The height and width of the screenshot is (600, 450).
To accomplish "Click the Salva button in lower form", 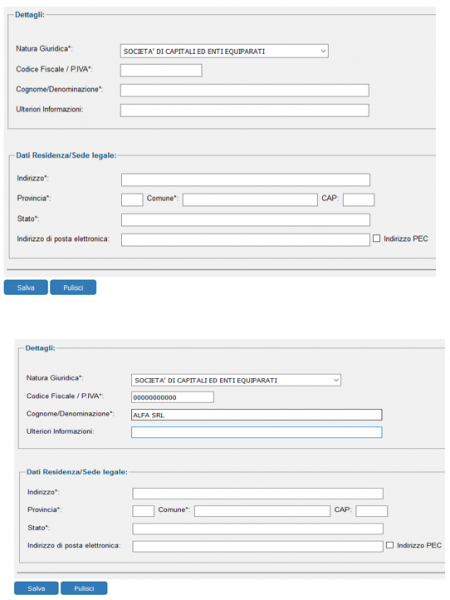I will coord(36,588).
